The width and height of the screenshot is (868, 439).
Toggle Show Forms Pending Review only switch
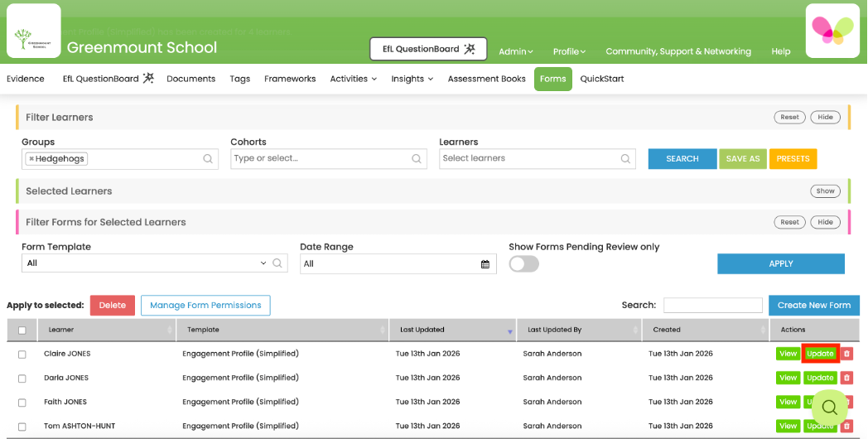click(x=523, y=264)
